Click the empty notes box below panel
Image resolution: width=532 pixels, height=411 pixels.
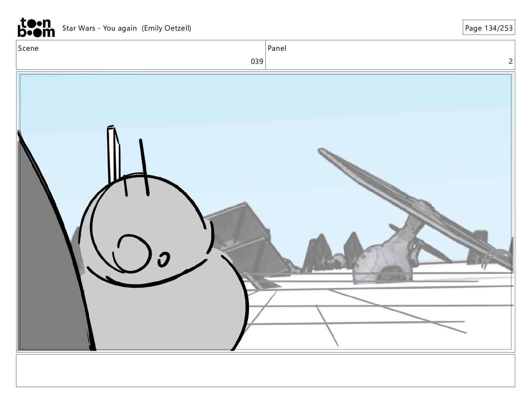pyautogui.click(x=265, y=370)
